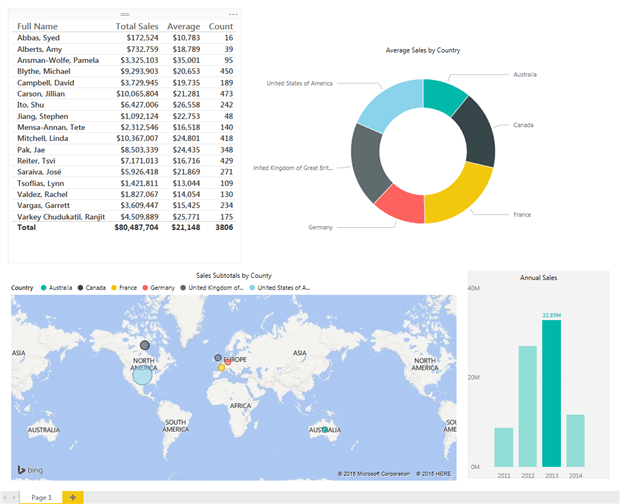Click the Country legend title on the map
This screenshot has width=620, height=504.
(x=22, y=288)
